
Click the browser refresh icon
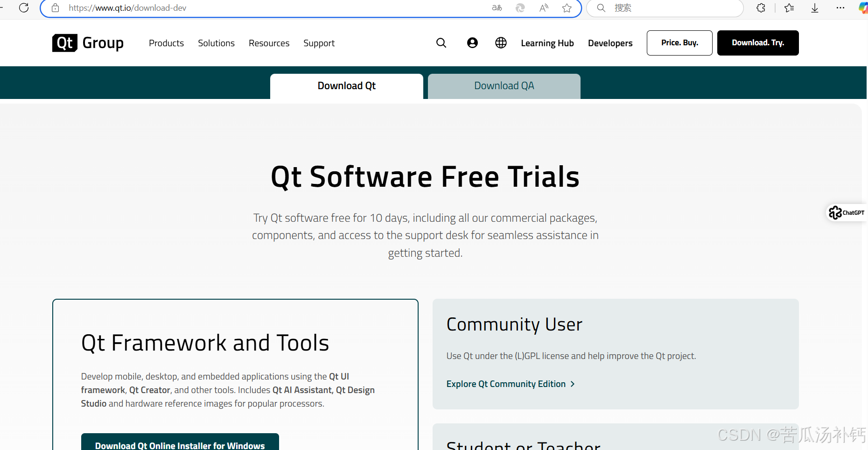point(24,7)
